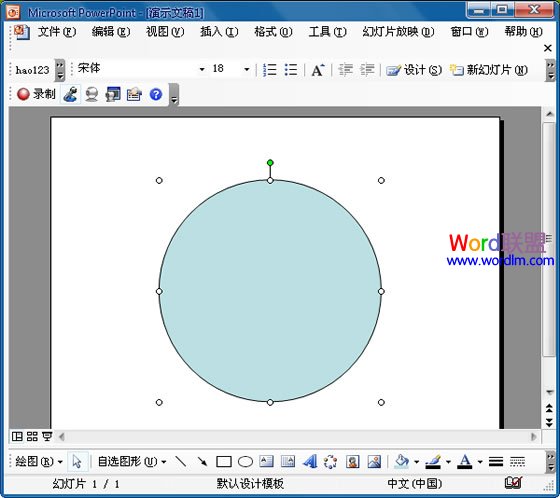Screen dimensions: 560x498
Task: Open the 幻灯片放映 Slide Show menu
Action: [398, 32]
